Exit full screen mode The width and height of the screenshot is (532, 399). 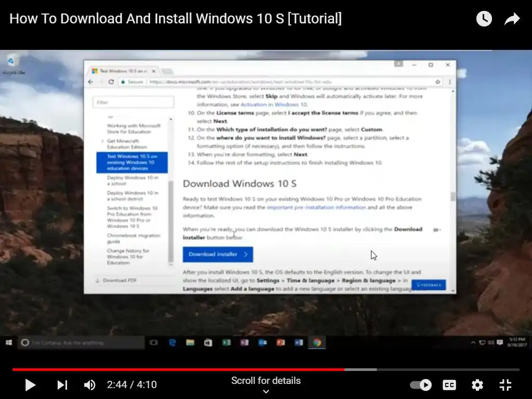click(505, 385)
